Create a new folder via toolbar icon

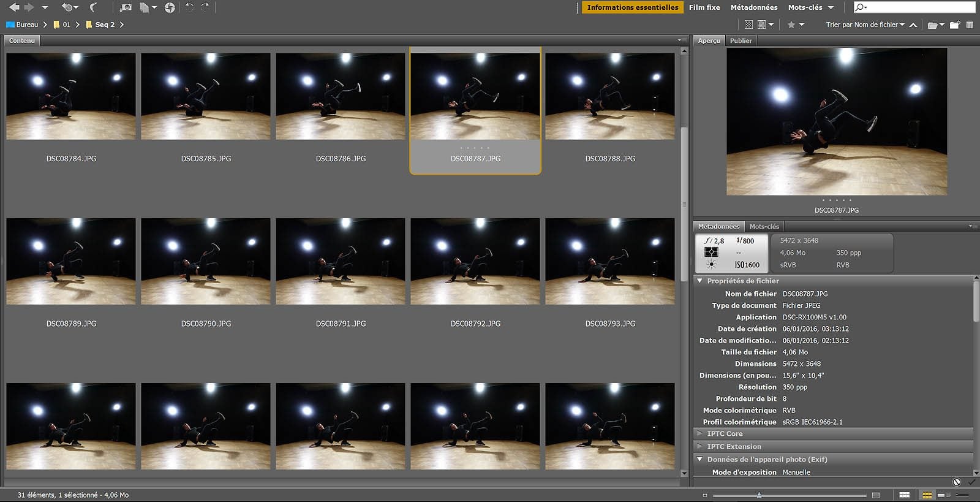coord(954,25)
